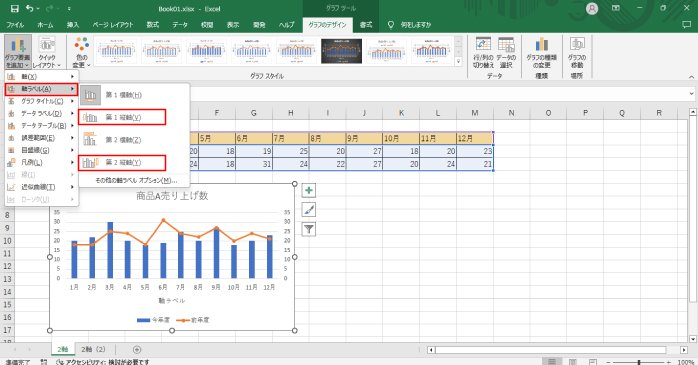Open Change Colors (色の変更) palette
This screenshot has width=698, height=365.
coord(81,53)
